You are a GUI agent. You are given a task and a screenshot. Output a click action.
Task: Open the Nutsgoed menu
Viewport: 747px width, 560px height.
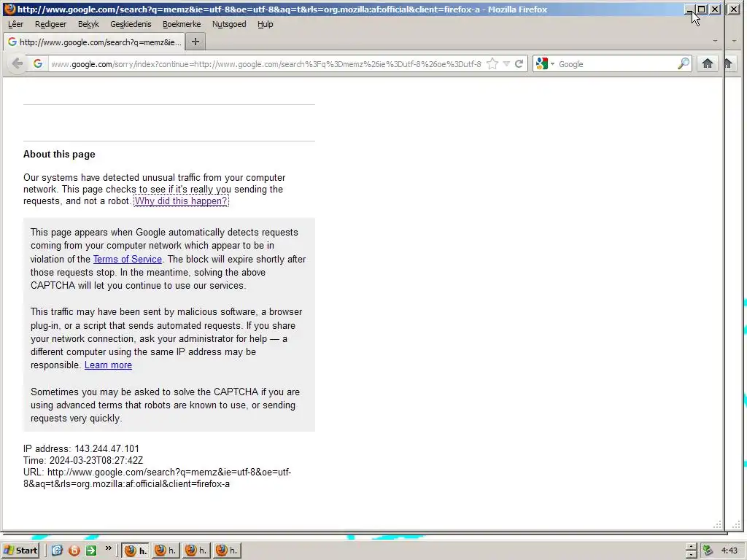pyautogui.click(x=229, y=24)
